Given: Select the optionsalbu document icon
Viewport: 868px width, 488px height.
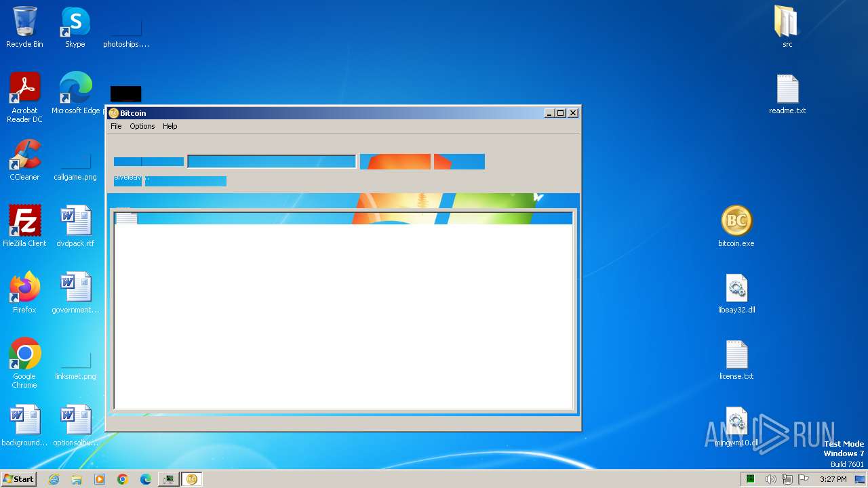Looking at the screenshot, I should coord(75,426).
